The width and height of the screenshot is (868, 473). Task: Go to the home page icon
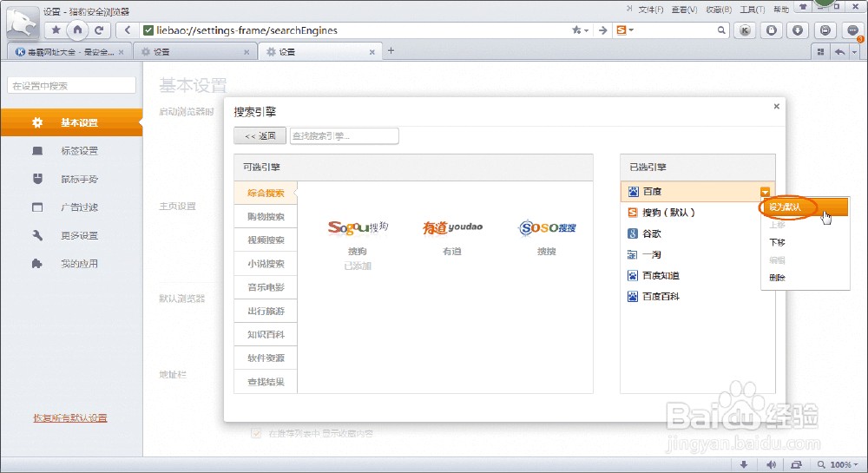point(77,30)
